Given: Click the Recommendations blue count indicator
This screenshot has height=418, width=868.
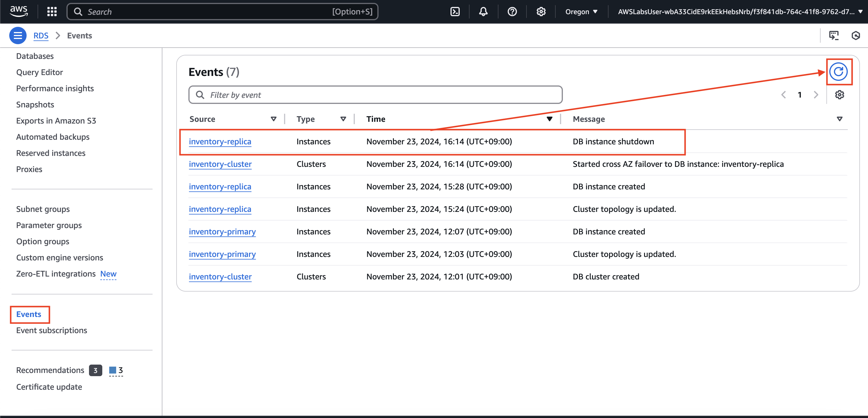Looking at the screenshot, I should (116, 370).
